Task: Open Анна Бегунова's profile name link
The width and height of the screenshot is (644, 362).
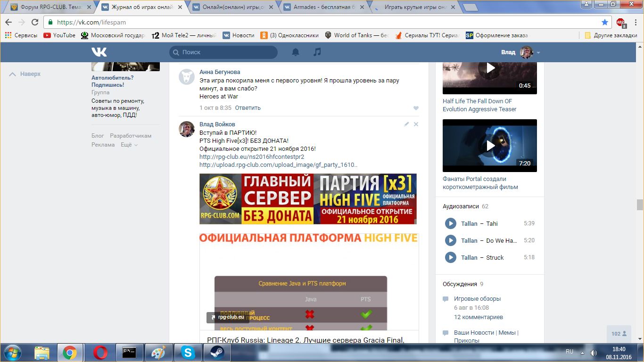Action: [x=220, y=72]
